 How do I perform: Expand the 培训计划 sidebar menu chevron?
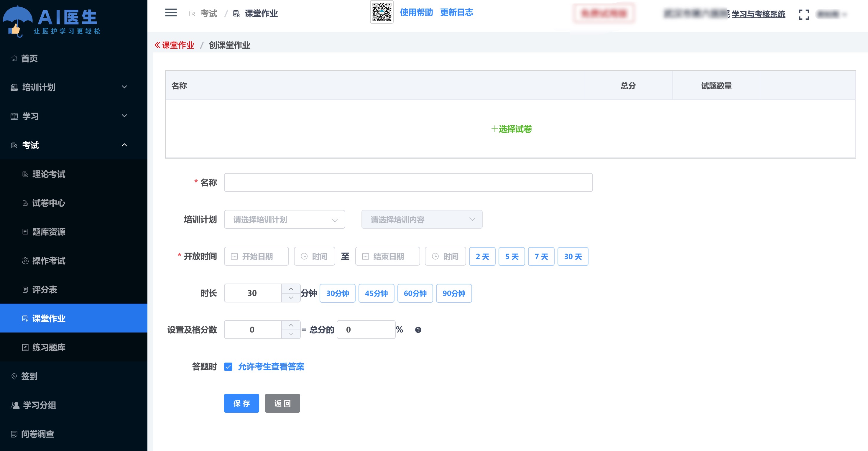[124, 87]
